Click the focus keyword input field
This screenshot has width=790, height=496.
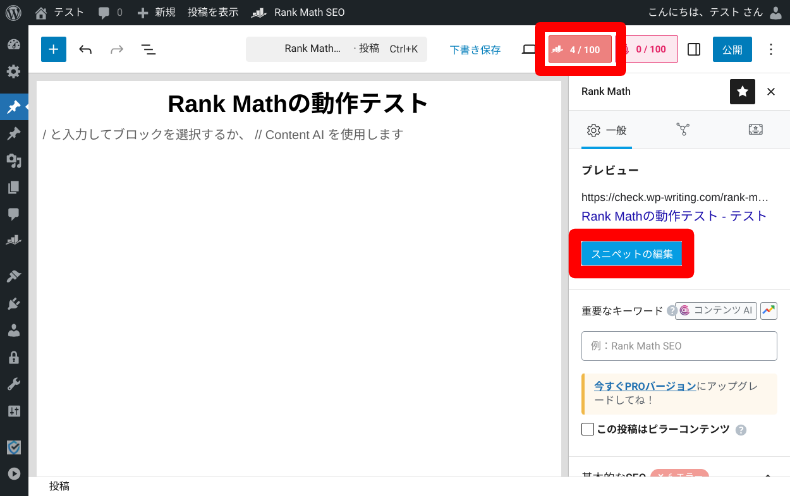pos(679,346)
